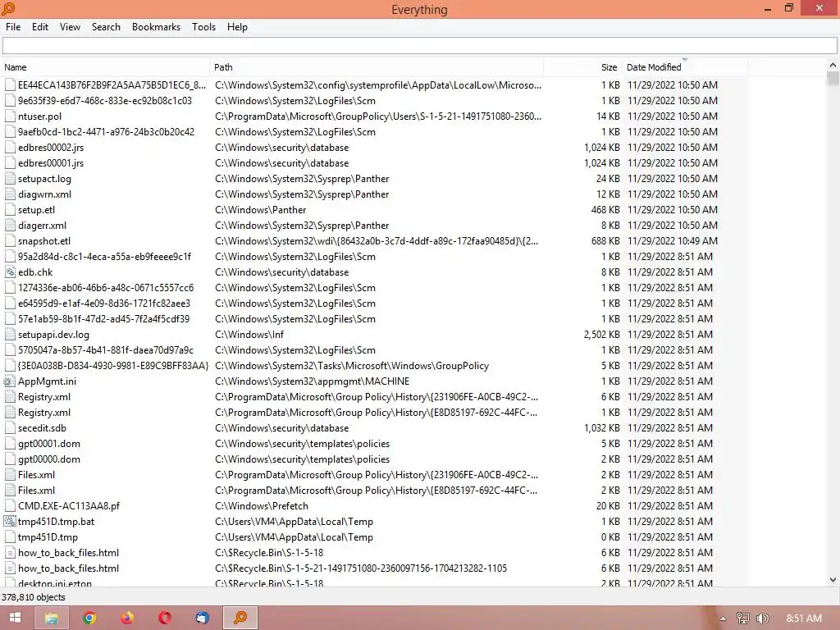This screenshot has height=630, width=840.
Task: Select the file 5705047a-8b57-4b41-881f-daea70d97a9c
Action: click(106, 349)
